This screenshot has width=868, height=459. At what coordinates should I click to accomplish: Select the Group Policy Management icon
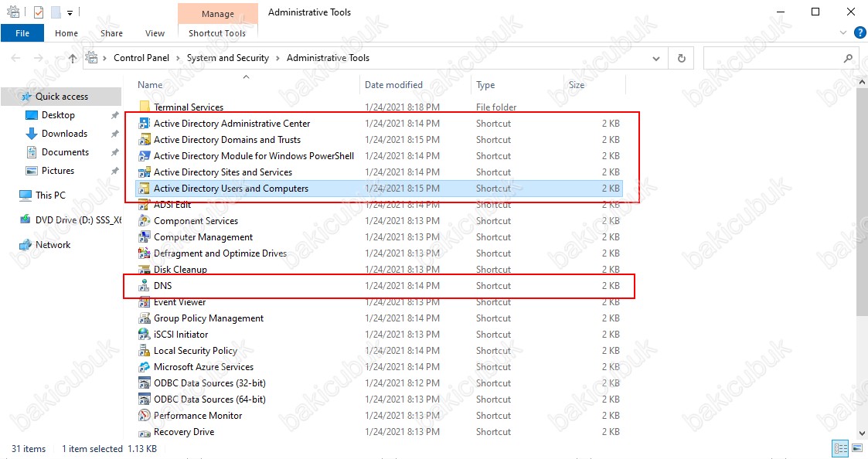[144, 318]
